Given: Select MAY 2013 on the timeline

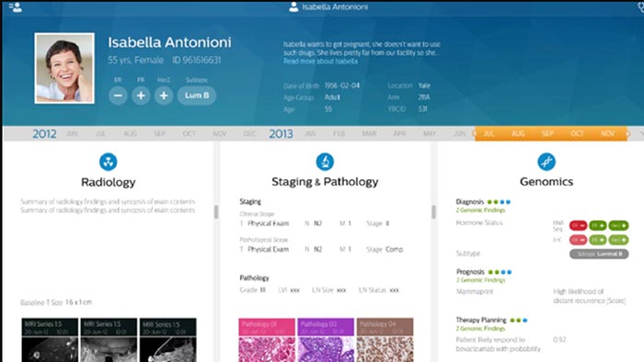Looking at the screenshot, I should click(430, 134).
